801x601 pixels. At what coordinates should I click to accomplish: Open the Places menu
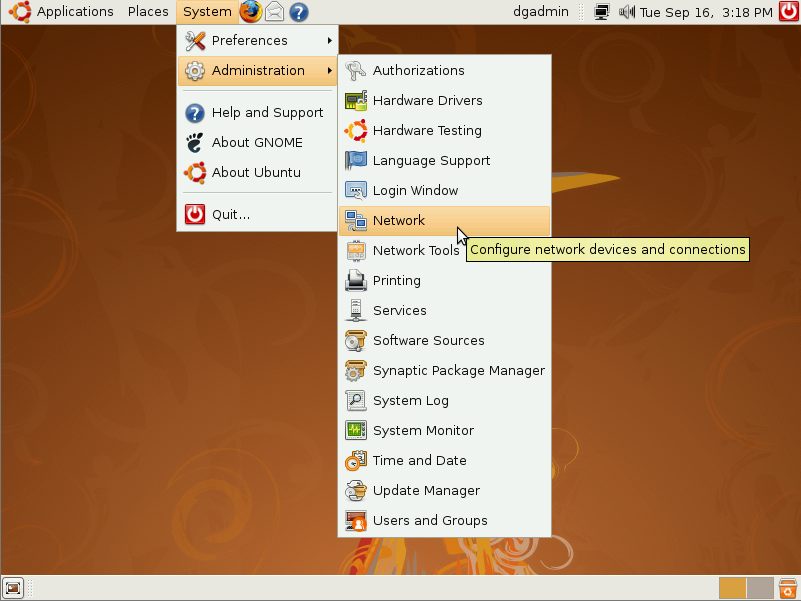(148, 12)
